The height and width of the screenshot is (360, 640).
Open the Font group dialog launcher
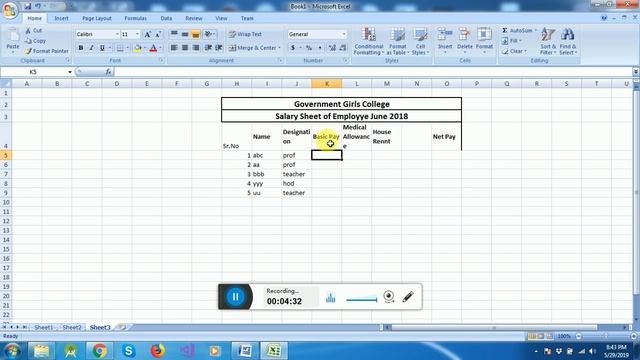tap(161, 60)
